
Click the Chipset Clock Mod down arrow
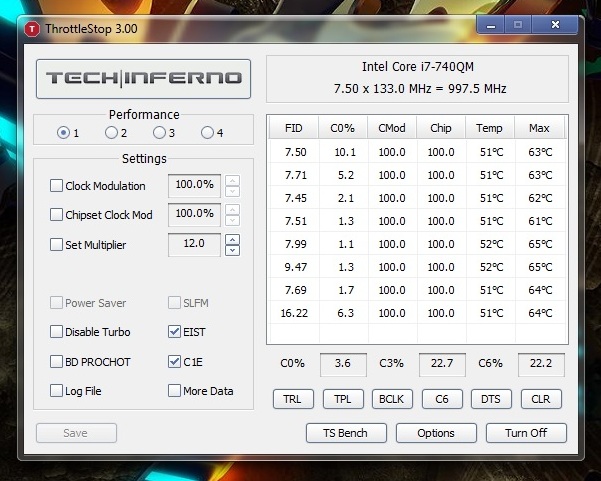click(233, 220)
